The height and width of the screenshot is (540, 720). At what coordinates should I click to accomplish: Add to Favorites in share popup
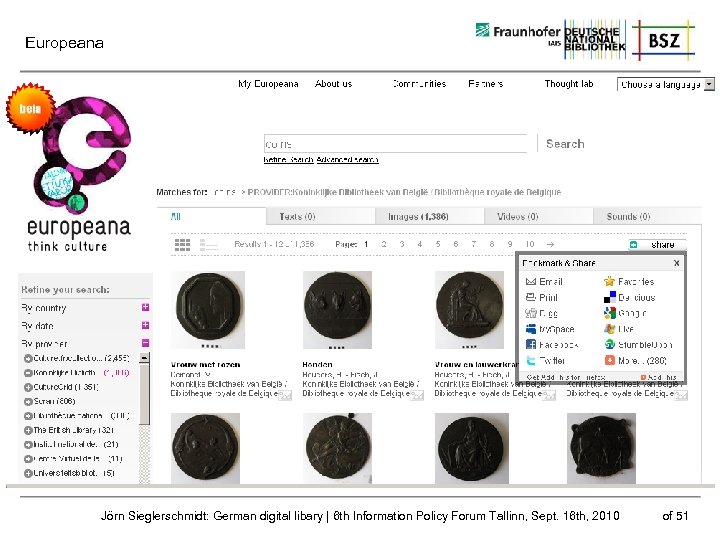tap(629, 282)
